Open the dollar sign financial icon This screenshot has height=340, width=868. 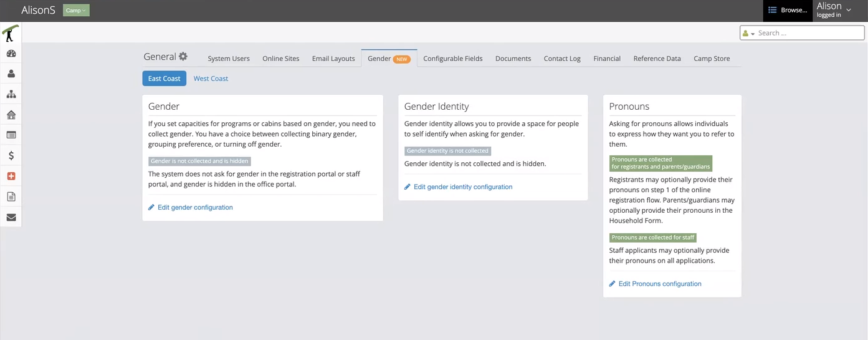click(x=11, y=155)
